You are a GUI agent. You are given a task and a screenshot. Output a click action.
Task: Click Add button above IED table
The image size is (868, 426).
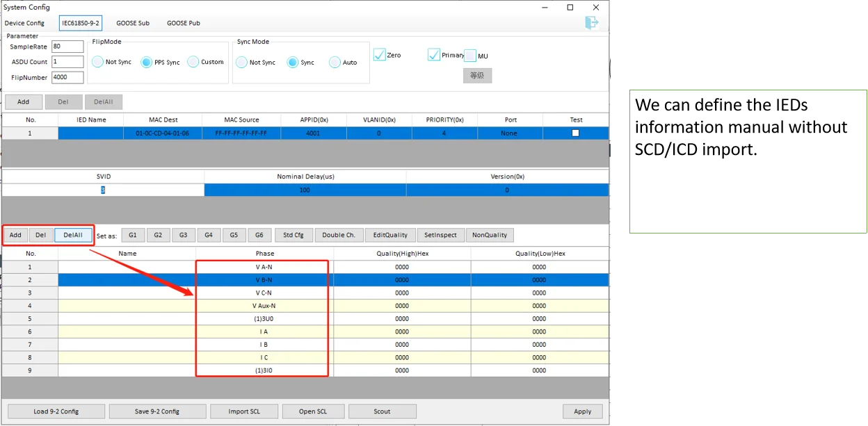24,101
